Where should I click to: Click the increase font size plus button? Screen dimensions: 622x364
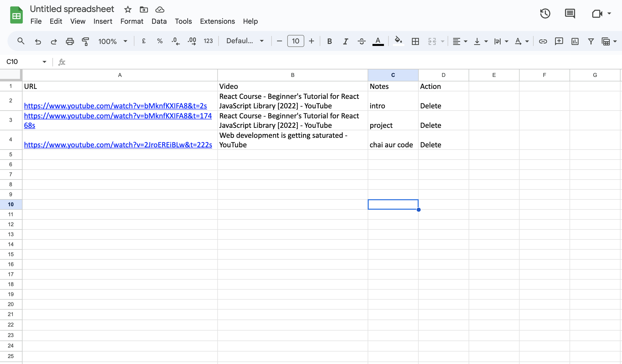pos(312,41)
